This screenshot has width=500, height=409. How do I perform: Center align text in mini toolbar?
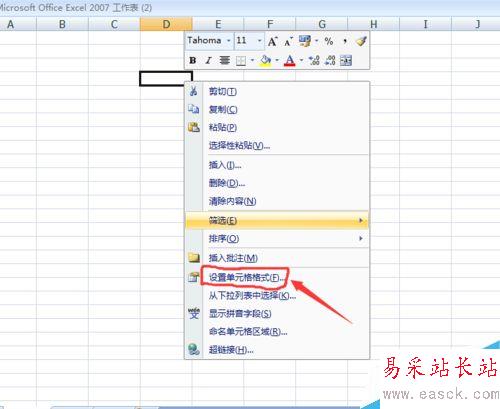click(225, 60)
